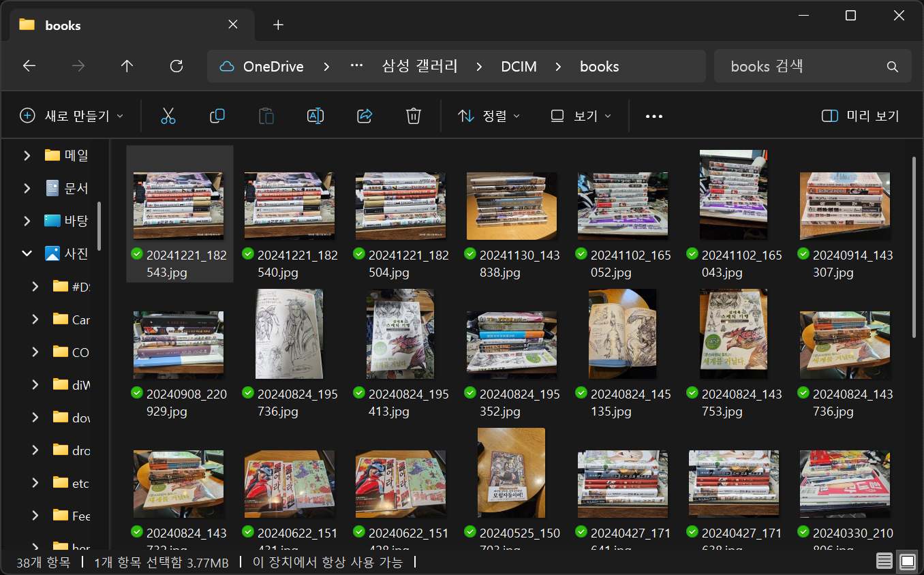This screenshot has width=924, height=575.
Task: Switch to details list view layout
Action: (884, 562)
